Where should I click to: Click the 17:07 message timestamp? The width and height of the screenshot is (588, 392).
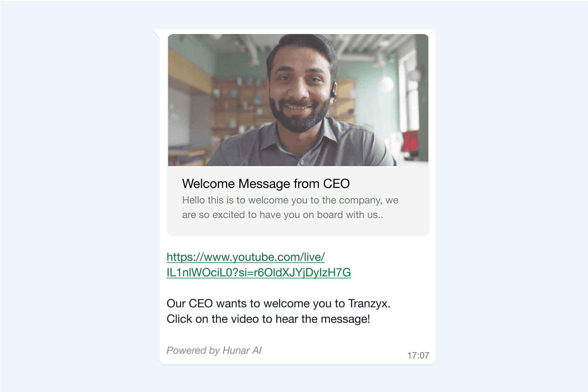pyautogui.click(x=418, y=355)
